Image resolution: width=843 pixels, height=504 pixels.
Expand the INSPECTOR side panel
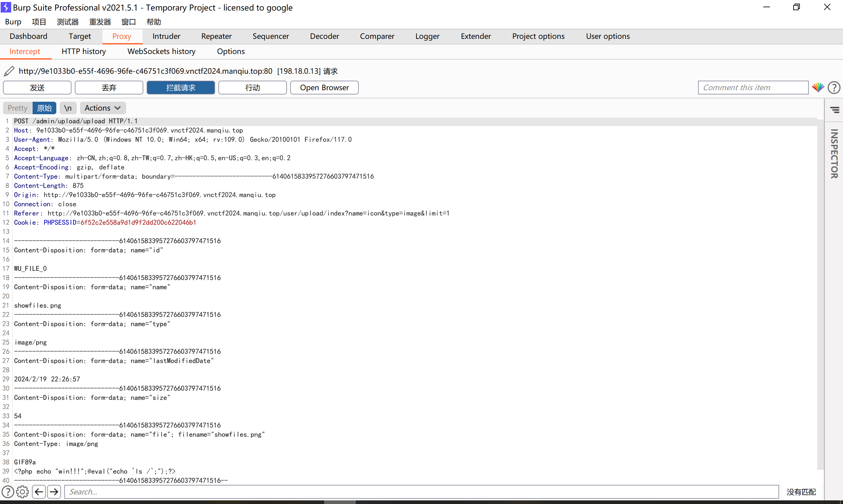tap(834, 153)
